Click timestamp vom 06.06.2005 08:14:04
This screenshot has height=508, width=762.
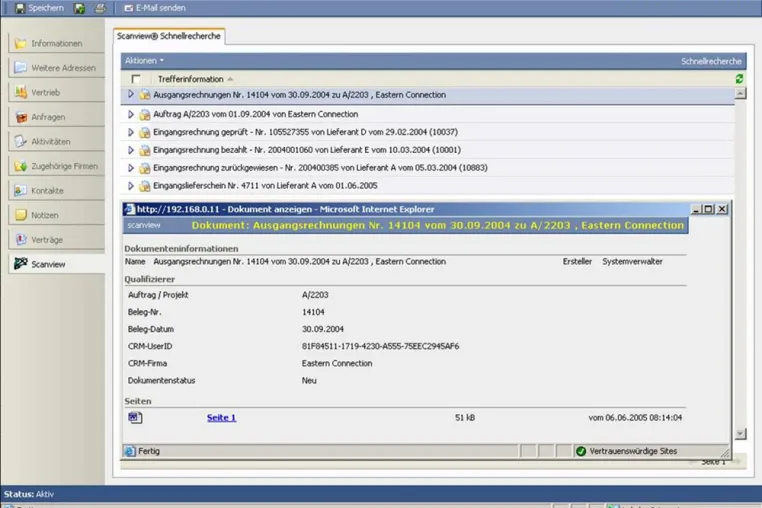tap(635, 418)
